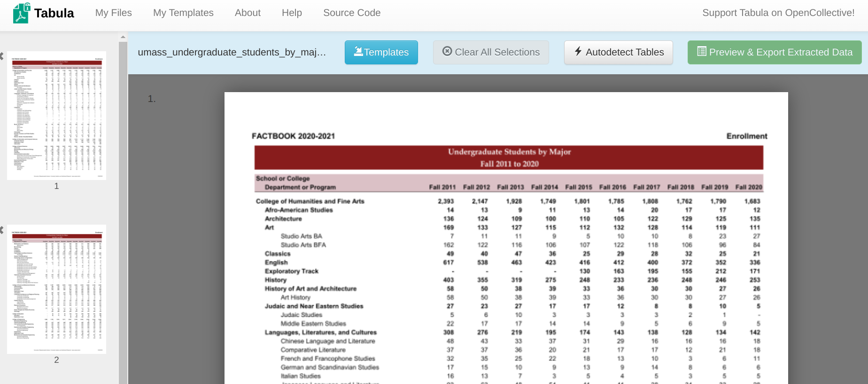This screenshot has height=384, width=868.
Task: Click the sidebar scrollbar up arrow
Action: (123, 37)
